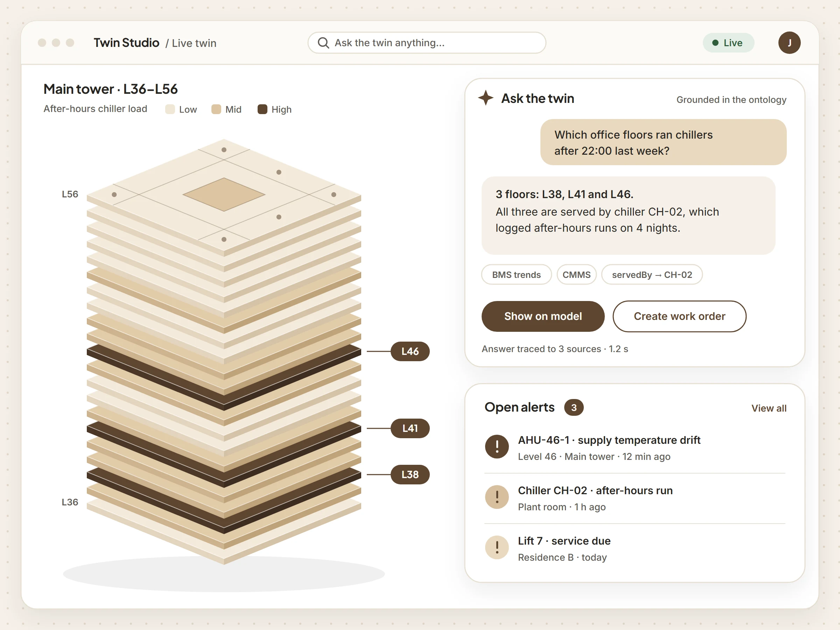Open View all alerts link

[769, 408]
